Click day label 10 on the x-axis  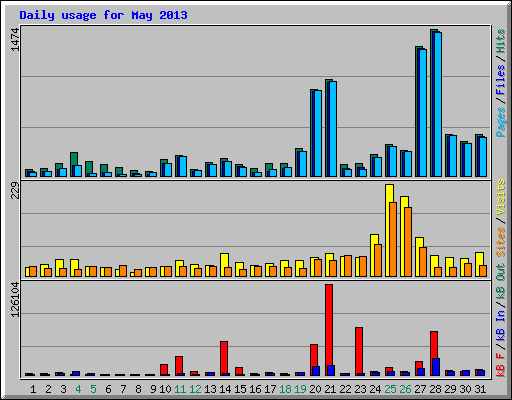point(165,389)
